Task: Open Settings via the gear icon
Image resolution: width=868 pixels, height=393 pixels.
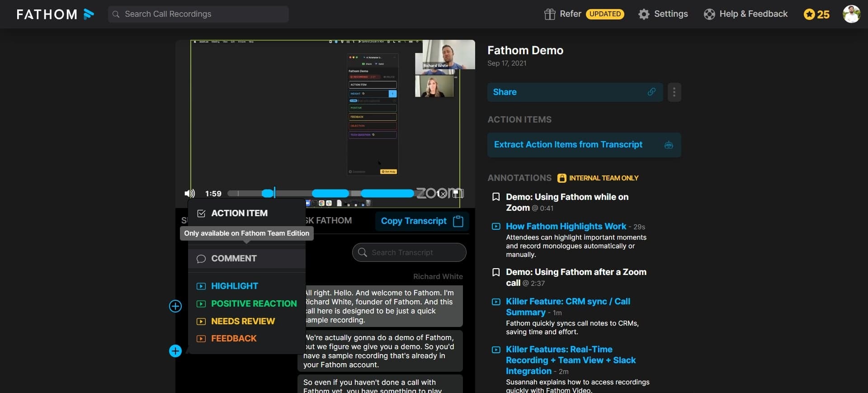Action: [644, 14]
